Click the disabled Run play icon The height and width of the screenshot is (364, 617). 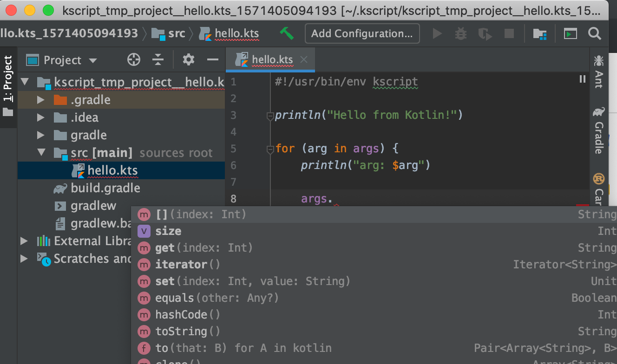point(437,33)
